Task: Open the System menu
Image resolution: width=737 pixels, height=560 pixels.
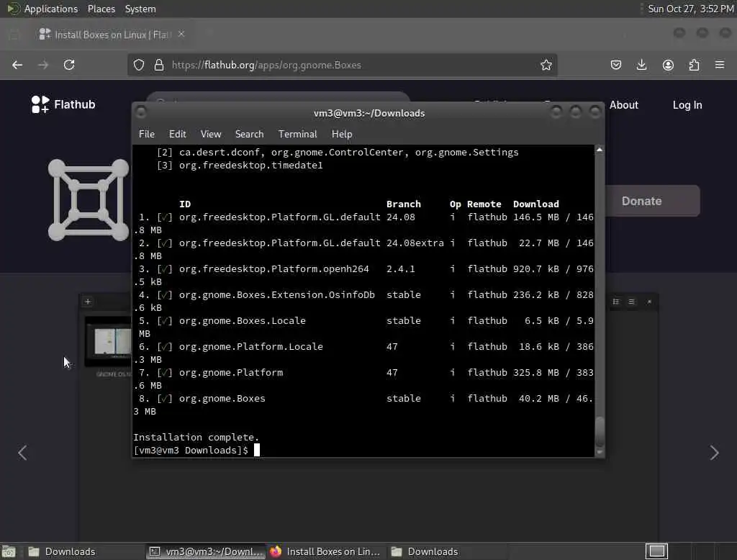Action: [140, 9]
